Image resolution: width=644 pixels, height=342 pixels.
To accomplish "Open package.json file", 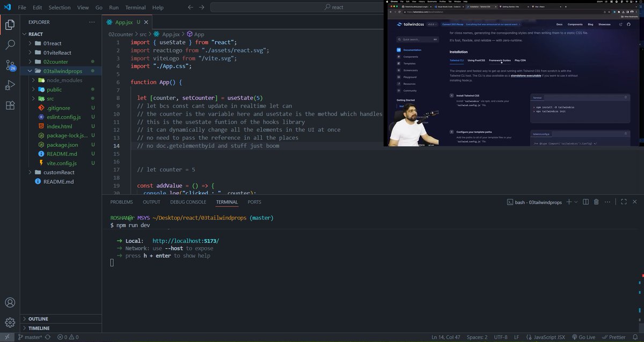I will pos(62,145).
